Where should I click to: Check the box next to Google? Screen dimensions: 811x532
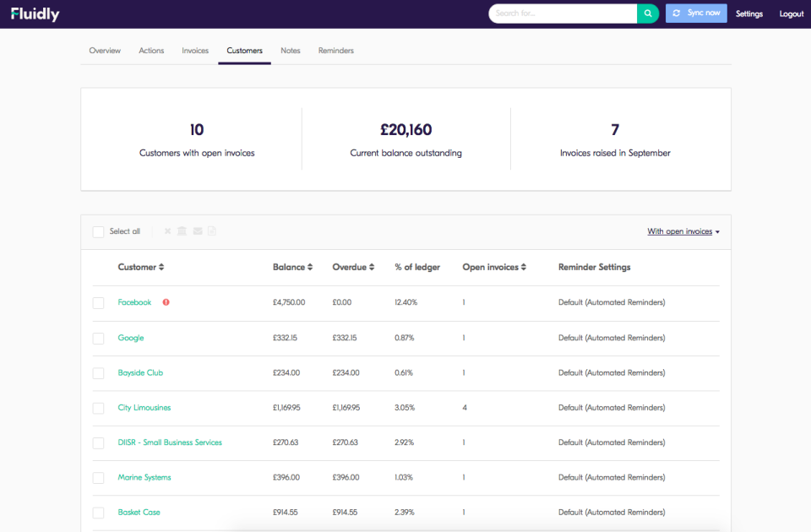98,338
